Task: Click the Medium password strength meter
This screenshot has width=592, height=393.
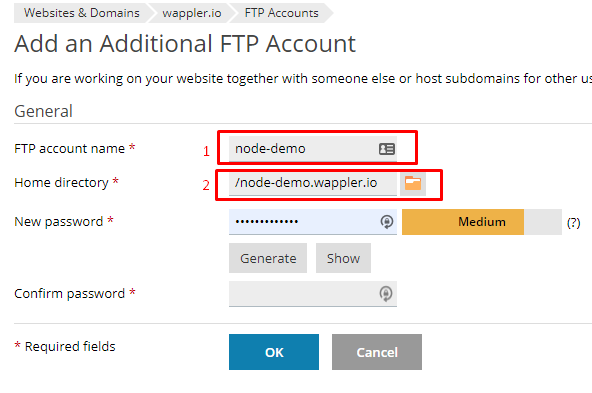Action: [x=482, y=222]
